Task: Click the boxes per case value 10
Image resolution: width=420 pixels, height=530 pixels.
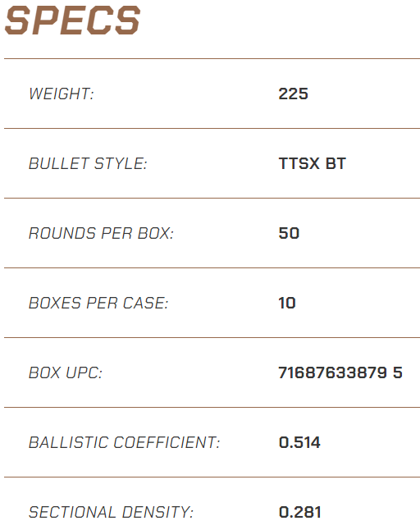Action: point(287,303)
